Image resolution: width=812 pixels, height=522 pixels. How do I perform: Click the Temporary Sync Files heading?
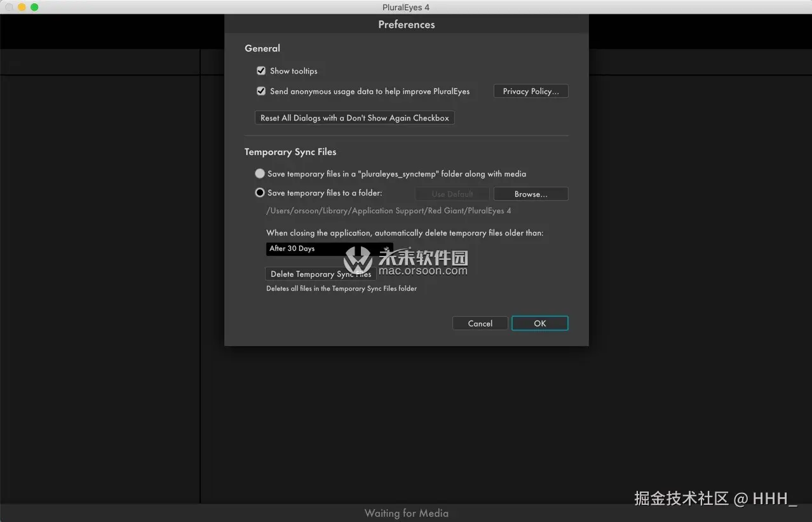point(290,152)
